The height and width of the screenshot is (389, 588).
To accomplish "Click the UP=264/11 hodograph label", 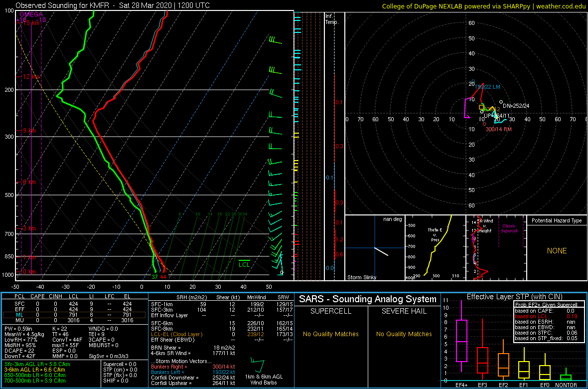I will [x=497, y=115].
